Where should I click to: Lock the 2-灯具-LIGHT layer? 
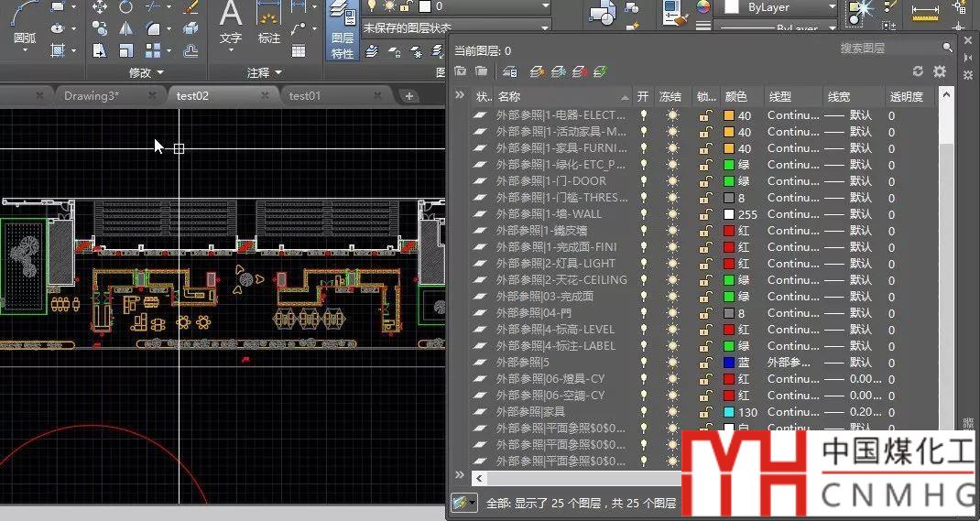tap(705, 264)
